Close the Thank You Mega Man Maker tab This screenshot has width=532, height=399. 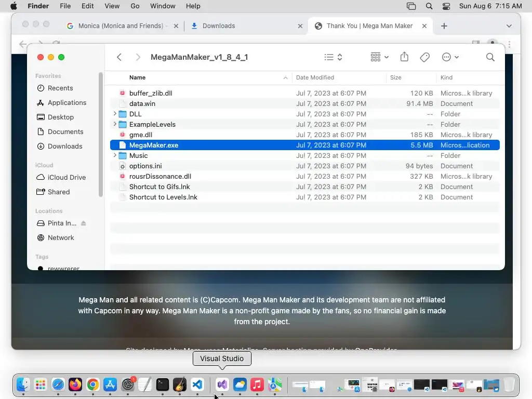point(424,26)
